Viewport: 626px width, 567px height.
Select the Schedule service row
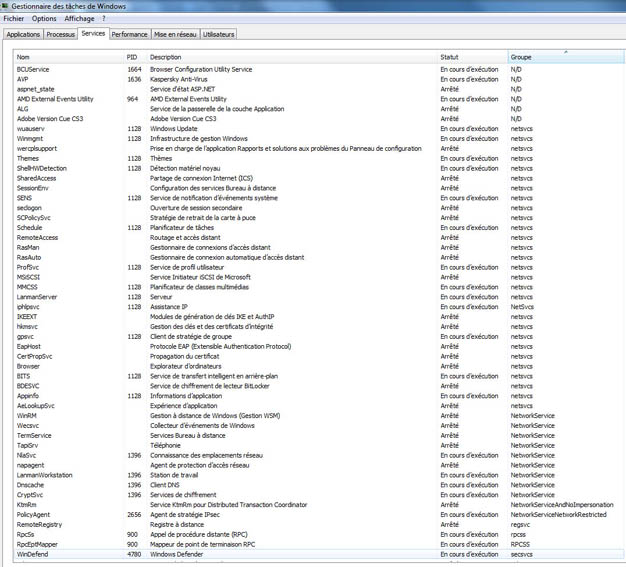(x=319, y=228)
